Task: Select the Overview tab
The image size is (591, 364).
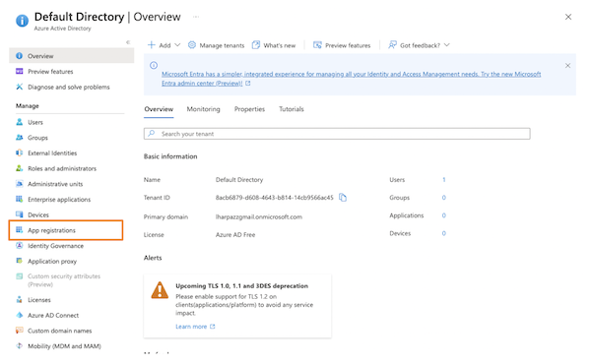Action: [x=159, y=109]
